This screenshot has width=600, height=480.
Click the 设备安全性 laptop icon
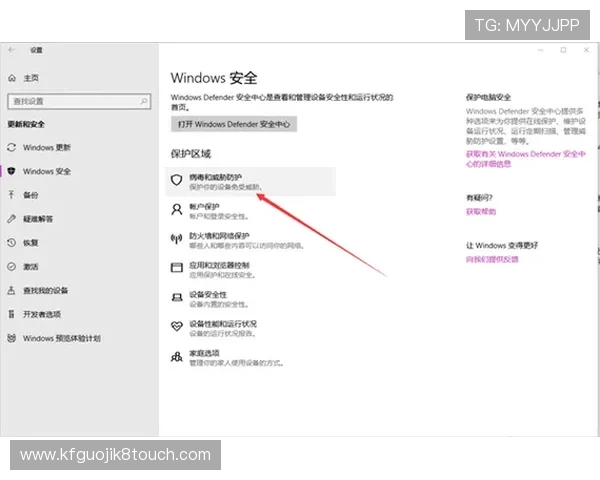(176, 297)
